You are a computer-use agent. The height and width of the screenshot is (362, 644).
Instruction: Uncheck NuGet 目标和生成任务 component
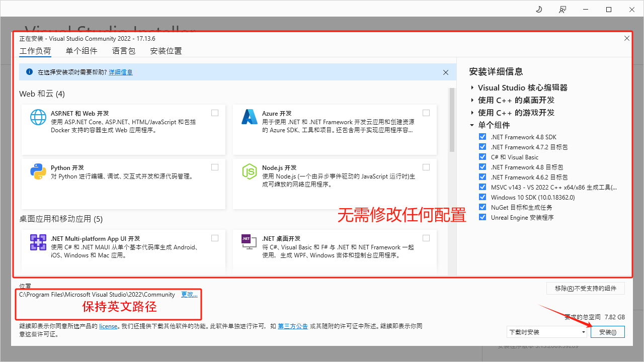pos(483,207)
